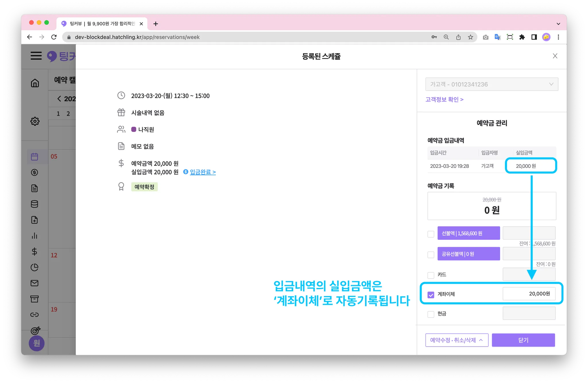The image size is (588, 383).
Task: Click the database stack sidebar icon
Action: (34, 204)
